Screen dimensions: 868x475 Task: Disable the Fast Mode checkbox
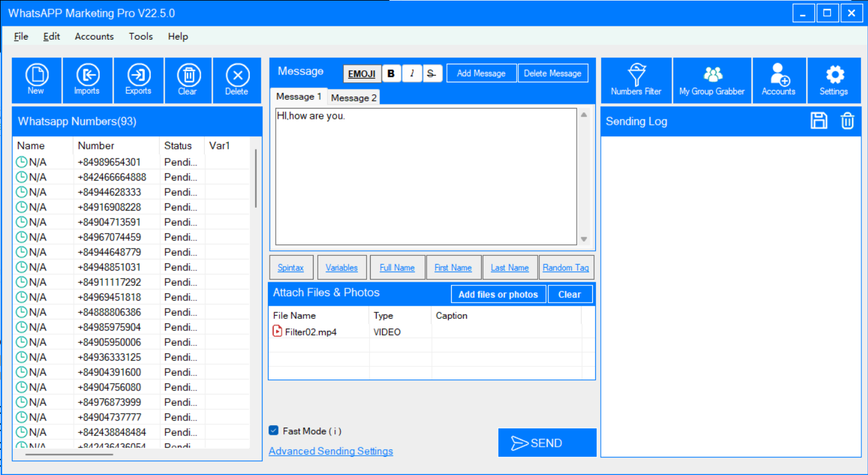274,431
